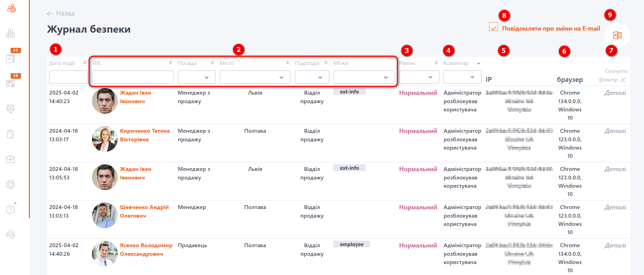The image size is (644, 275).
Task: Expand the Посада filter dropdown
Action: pos(196,77)
